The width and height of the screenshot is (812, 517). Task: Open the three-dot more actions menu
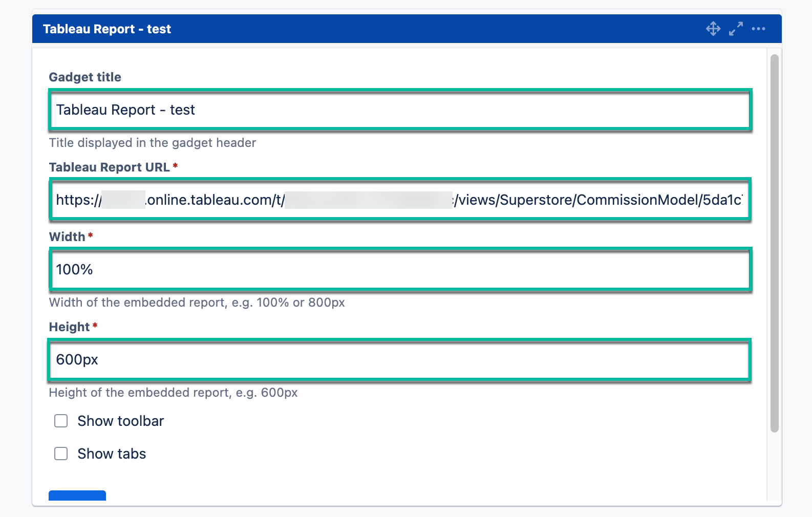click(x=758, y=29)
